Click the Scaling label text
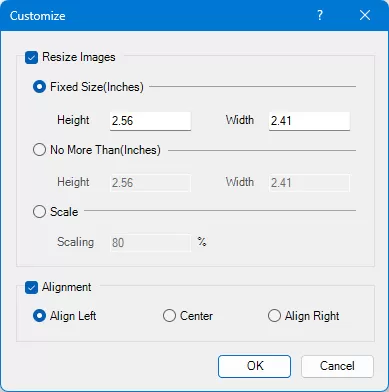389x392 pixels. [x=76, y=242]
